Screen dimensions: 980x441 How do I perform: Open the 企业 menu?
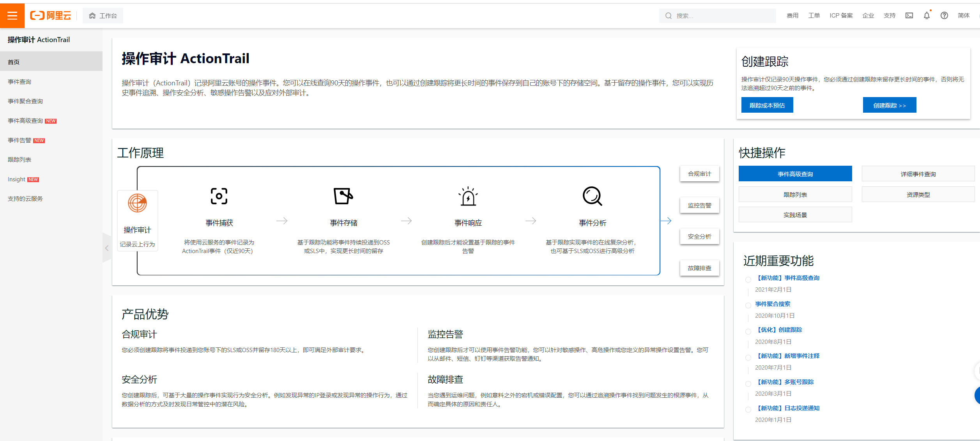click(868, 16)
